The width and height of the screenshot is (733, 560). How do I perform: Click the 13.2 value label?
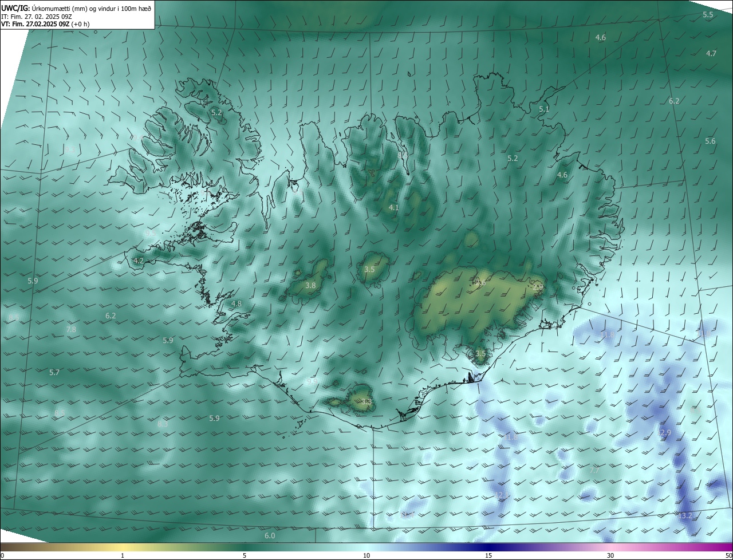[x=685, y=515]
